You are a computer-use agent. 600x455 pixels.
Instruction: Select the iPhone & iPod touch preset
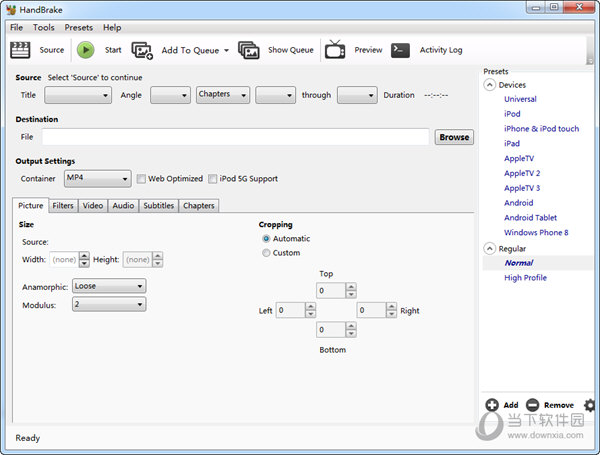pyautogui.click(x=541, y=129)
